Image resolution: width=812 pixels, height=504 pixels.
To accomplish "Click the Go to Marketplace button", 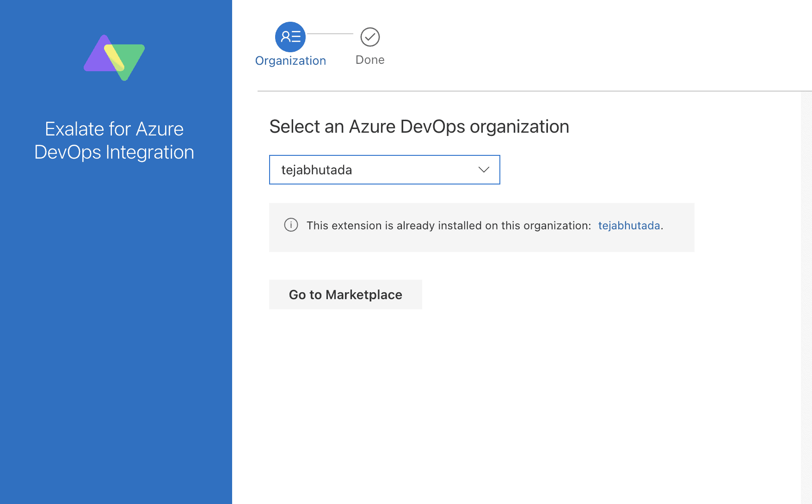I will (345, 295).
